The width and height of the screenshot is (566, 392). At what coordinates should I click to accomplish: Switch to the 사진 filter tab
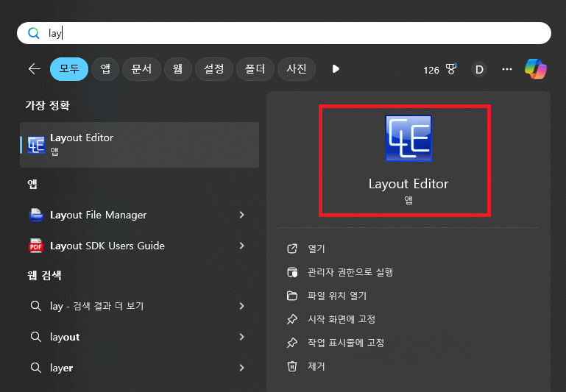pos(297,68)
